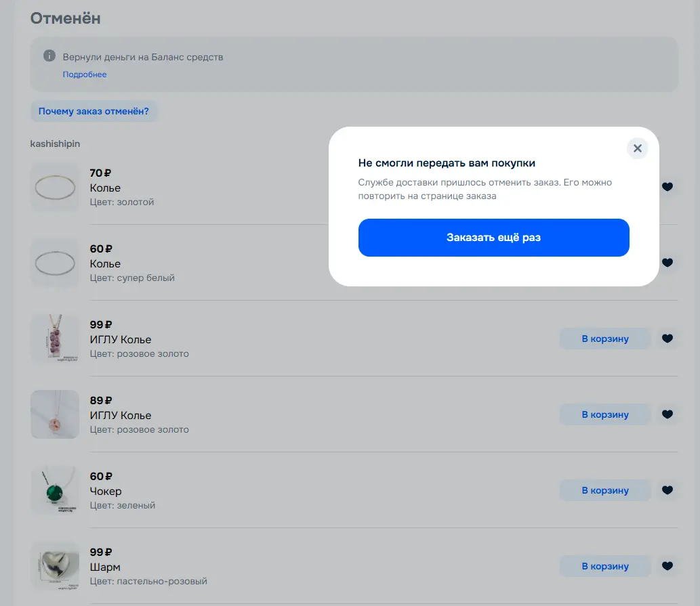
Task: Click the 'Шарм' product name
Action: [x=105, y=567]
